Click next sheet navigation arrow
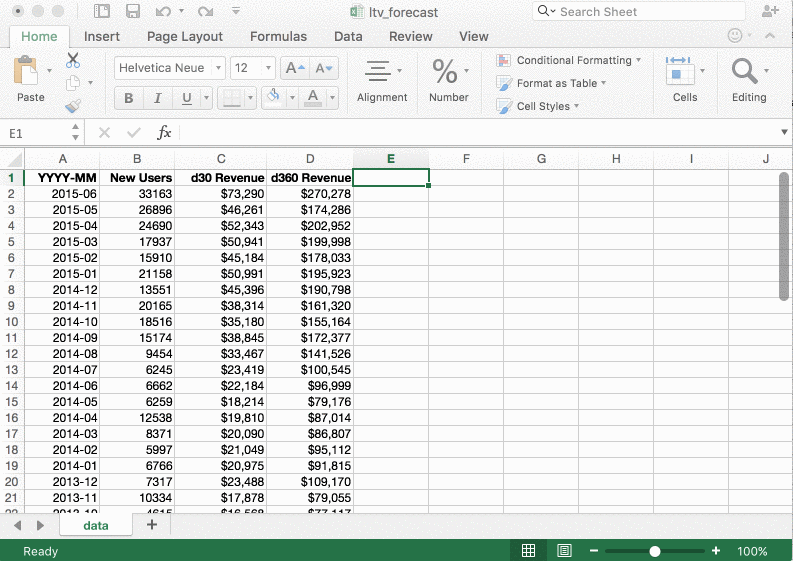 point(40,526)
